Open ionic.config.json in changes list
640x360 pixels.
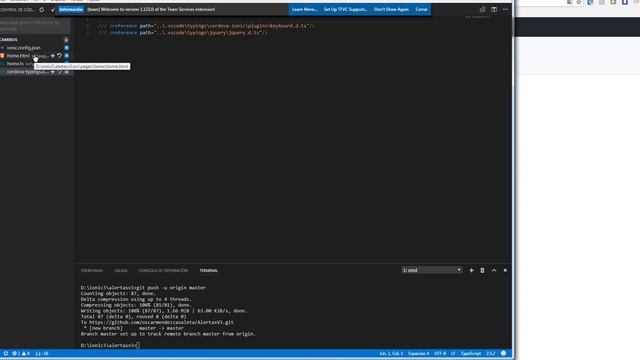coord(24,48)
